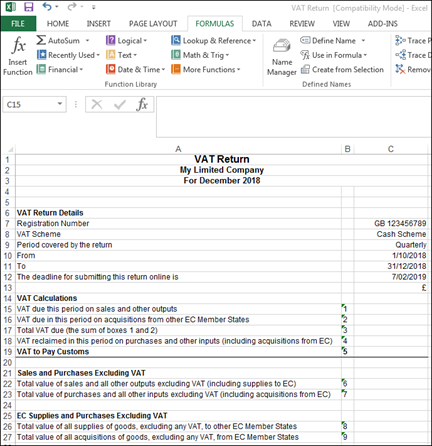Expand the Lookup & Reference dropdown arrow
The image size is (432, 446).
tap(254, 41)
